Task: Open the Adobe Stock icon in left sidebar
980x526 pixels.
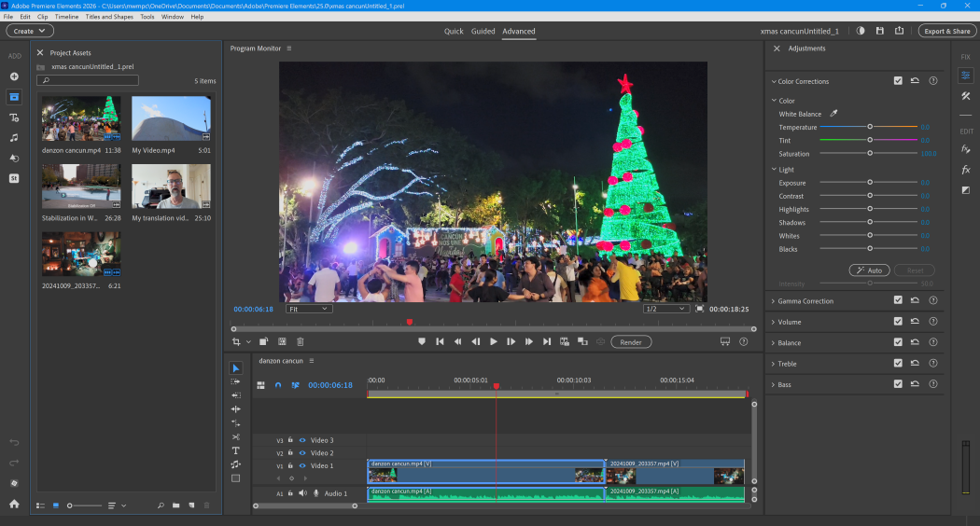Action: 14,178
